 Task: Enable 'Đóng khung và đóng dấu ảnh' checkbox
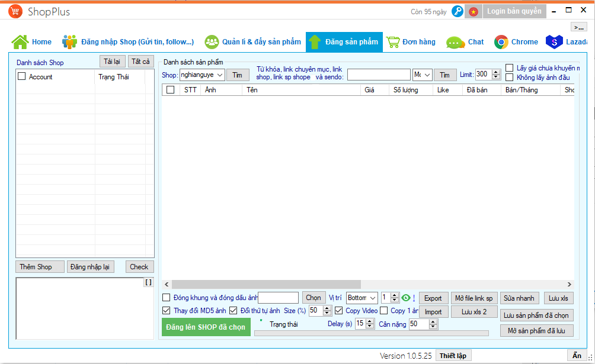(167, 298)
